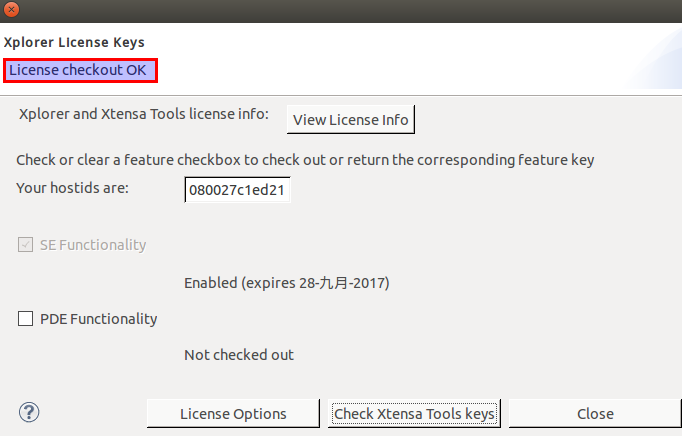Click the hostid field showing 080027c1ed21
Image resolution: width=682 pixels, height=436 pixels.
point(237,190)
